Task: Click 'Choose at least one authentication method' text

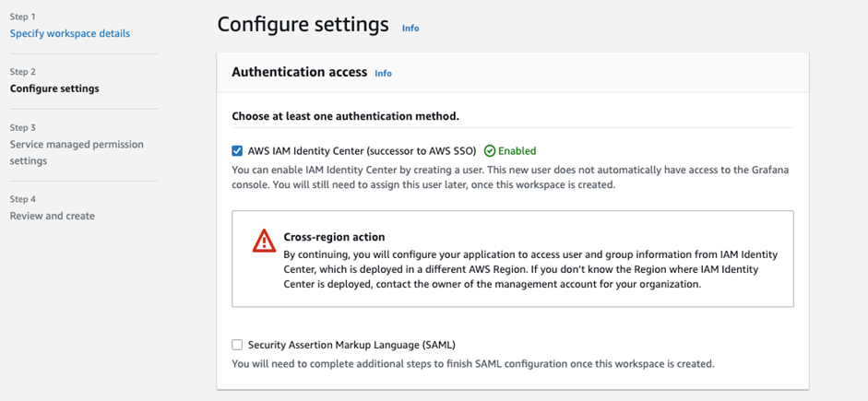Action: (x=345, y=117)
